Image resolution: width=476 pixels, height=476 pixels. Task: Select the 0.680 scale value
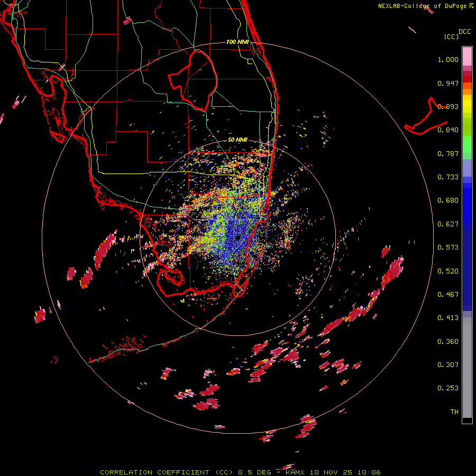click(x=448, y=200)
